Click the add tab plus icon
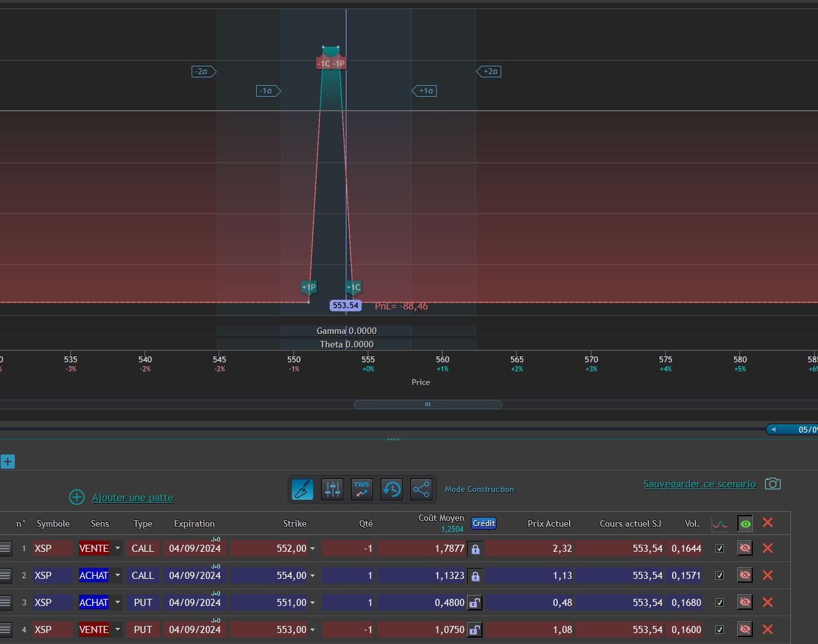Image resolution: width=818 pixels, height=644 pixels. pos(8,462)
